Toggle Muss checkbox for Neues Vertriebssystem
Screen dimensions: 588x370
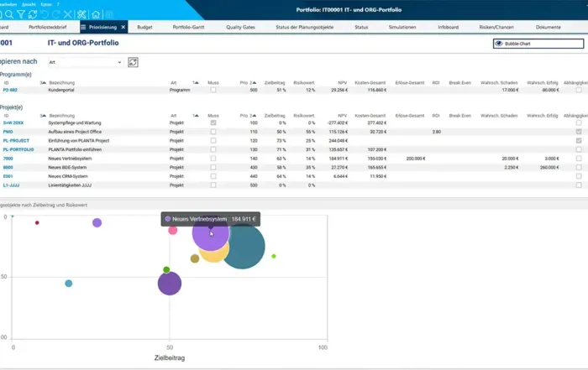coord(213,159)
